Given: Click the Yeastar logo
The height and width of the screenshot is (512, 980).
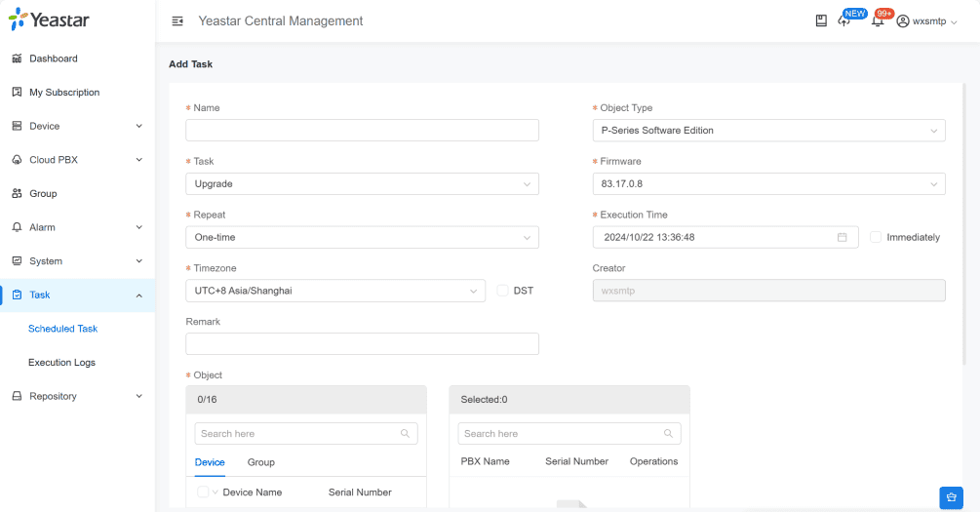Looking at the screenshot, I should pyautogui.click(x=49, y=20).
